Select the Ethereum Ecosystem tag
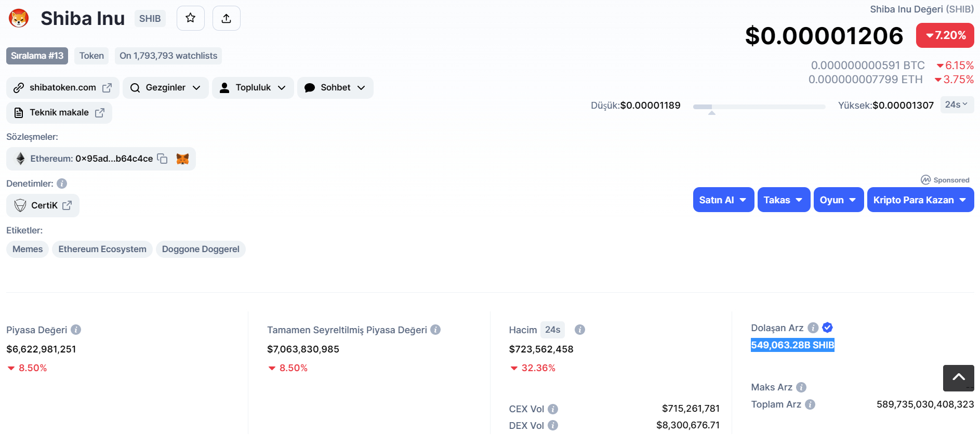980x445 pixels. coord(102,249)
